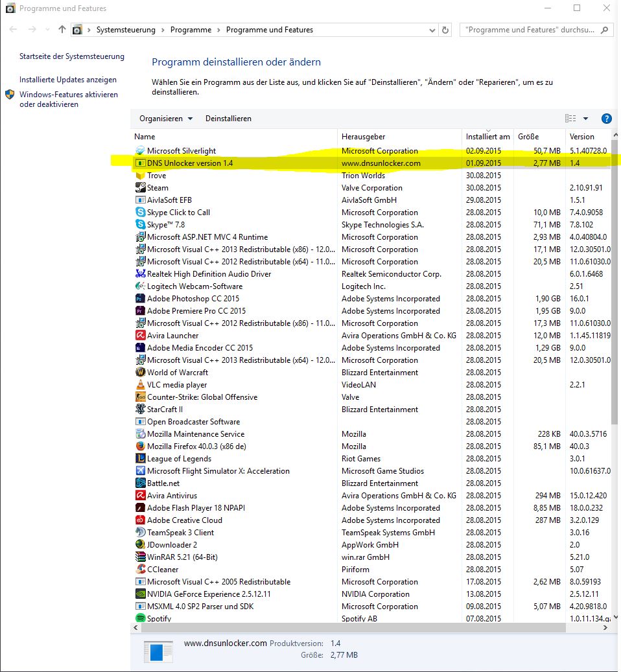Viewport: 621px width, 672px height.
Task: Click the League of Legends icon
Action: 140,459
